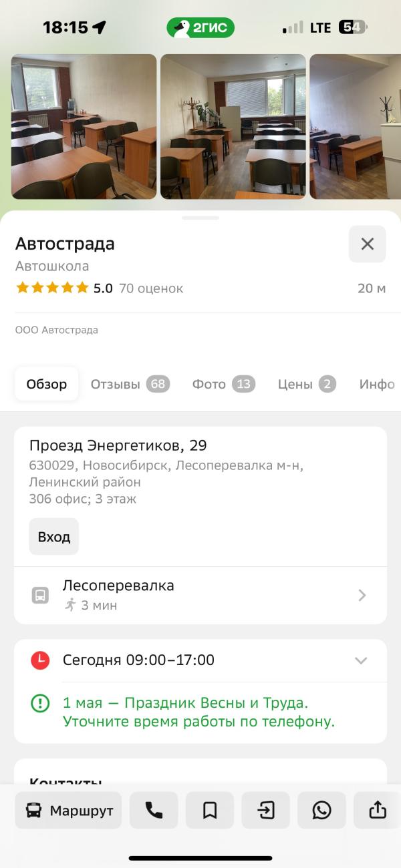
Task: Open the route planner via Маршрут icon
Action: [67, 810]
